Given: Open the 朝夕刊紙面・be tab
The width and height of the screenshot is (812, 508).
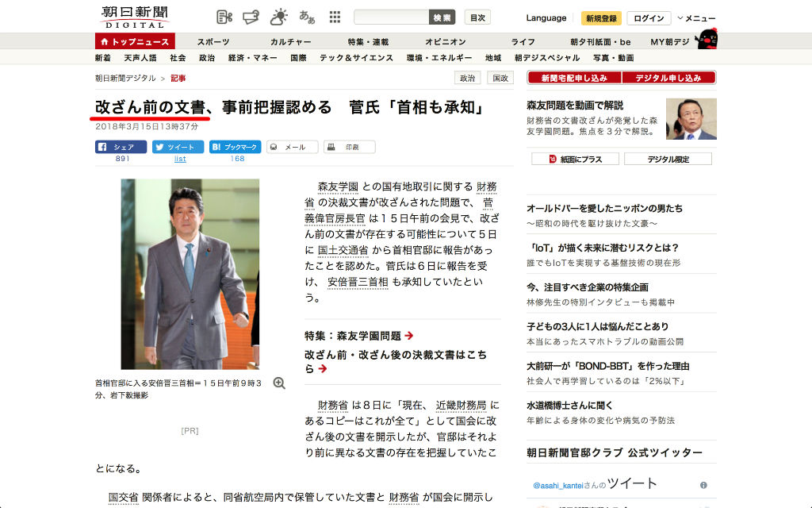Looking at the screenshot, I should click(x=601, y=41).
